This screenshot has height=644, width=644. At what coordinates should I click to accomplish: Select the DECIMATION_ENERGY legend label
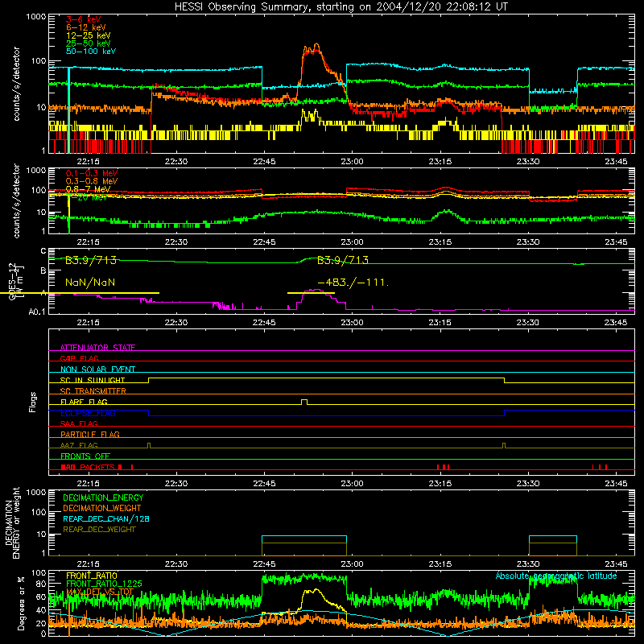[x=103, y=497]
